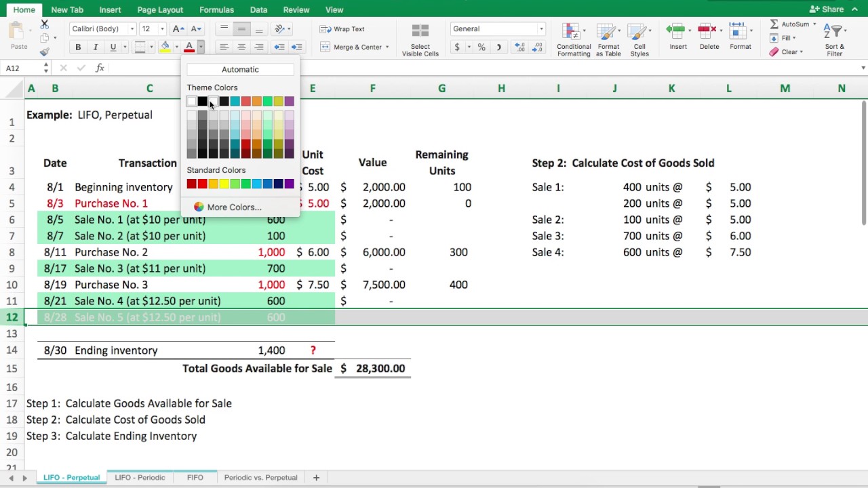Toggle Italic formatting button
The image size is (868, 488).
pyautogui.click(x=96, y=47)
